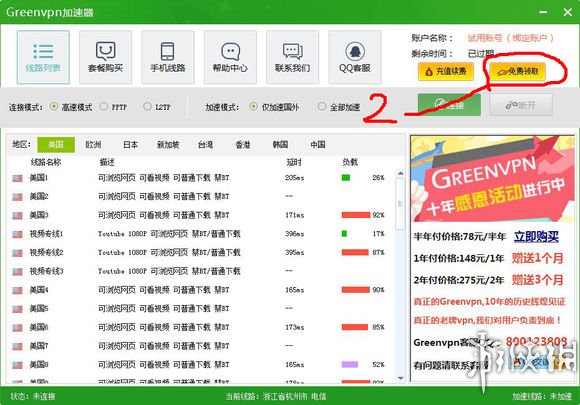Click the GreenVPN 十年感恩活动 banner

492,179
